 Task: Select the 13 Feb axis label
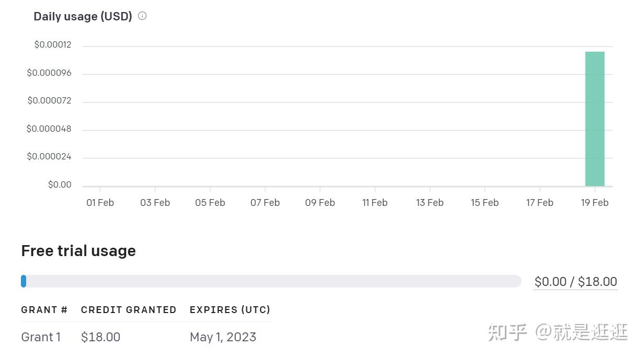430,203
